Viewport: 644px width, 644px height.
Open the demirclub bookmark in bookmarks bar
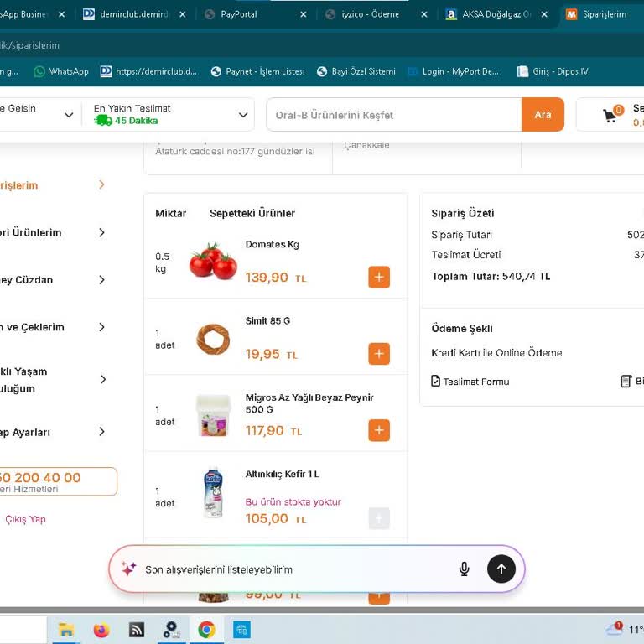click(148, 71)
